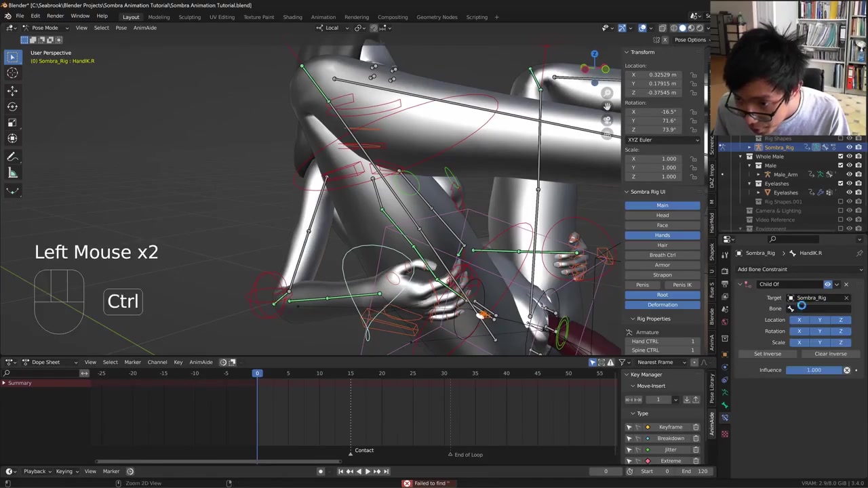The height and width of the screenshot is (488, 868).
Task: Select the Scale tool in the viewport toolbar
Action: (x=12, y=123)
